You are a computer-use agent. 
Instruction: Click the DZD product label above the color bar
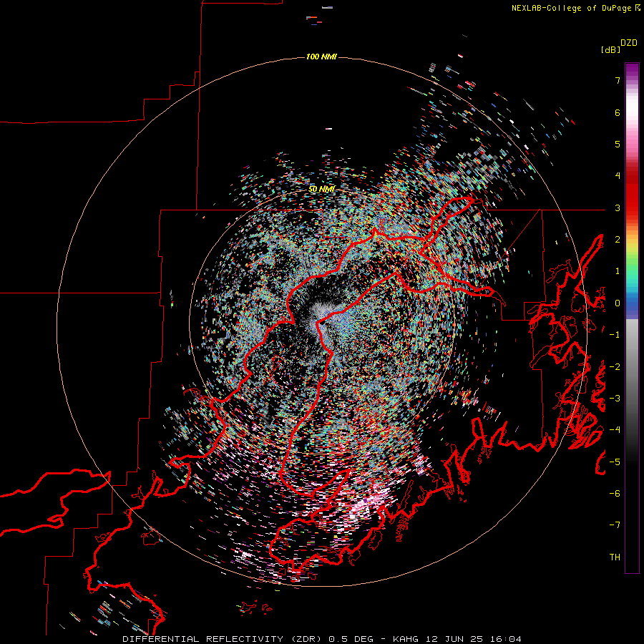click(629, 43)
